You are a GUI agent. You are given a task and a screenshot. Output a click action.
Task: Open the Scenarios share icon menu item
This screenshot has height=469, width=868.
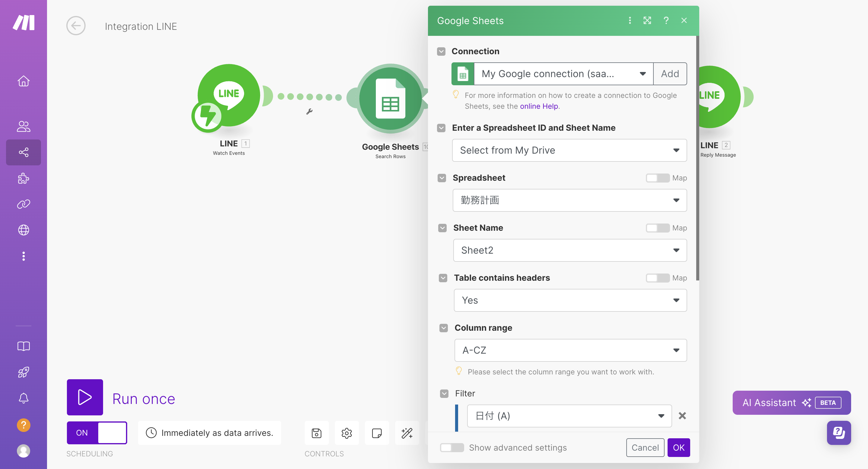coord(23,152)
